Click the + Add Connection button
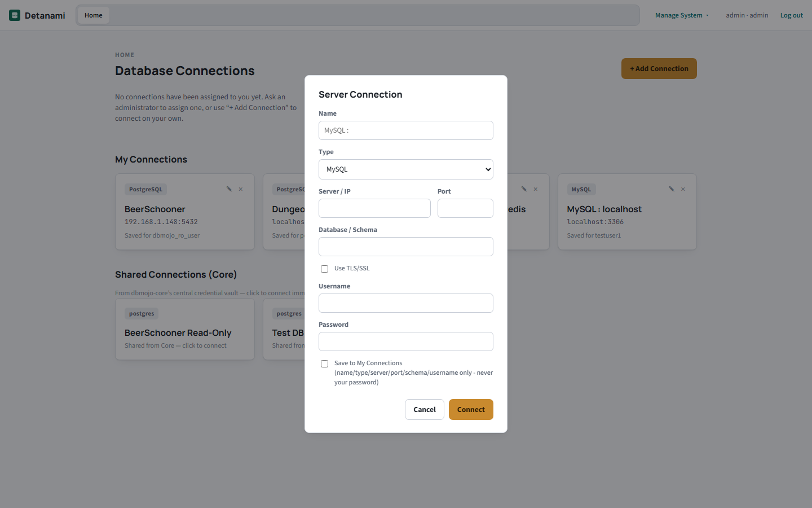812x508 pixels. (x=659, y=69)
